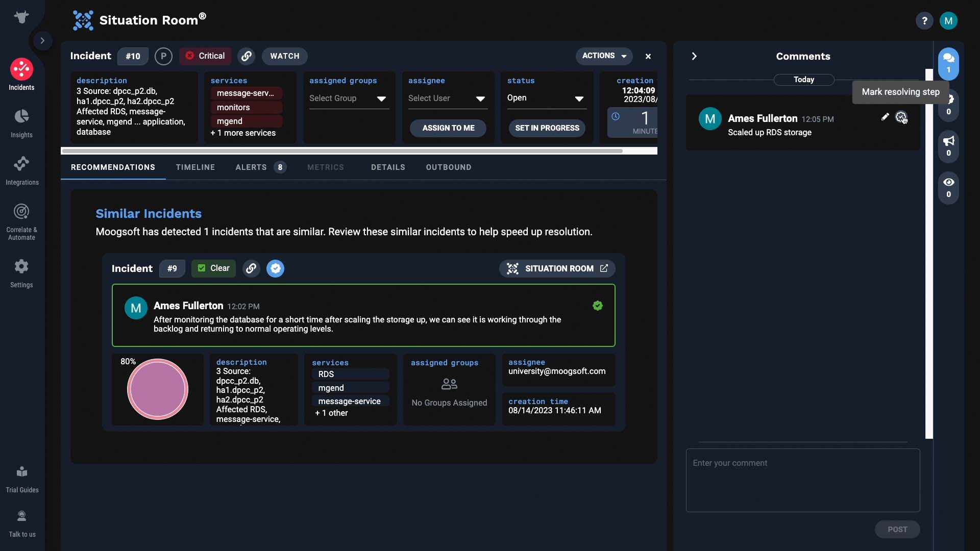Click '+ 1 more services' text
This screenshot has height=551, width=980.
click(243, 133)
